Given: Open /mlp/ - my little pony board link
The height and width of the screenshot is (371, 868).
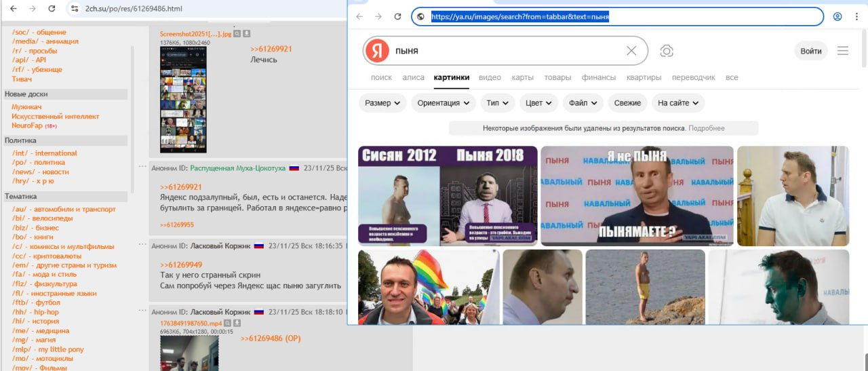Looking at the screenshot, I should click(x=47, y=349).
